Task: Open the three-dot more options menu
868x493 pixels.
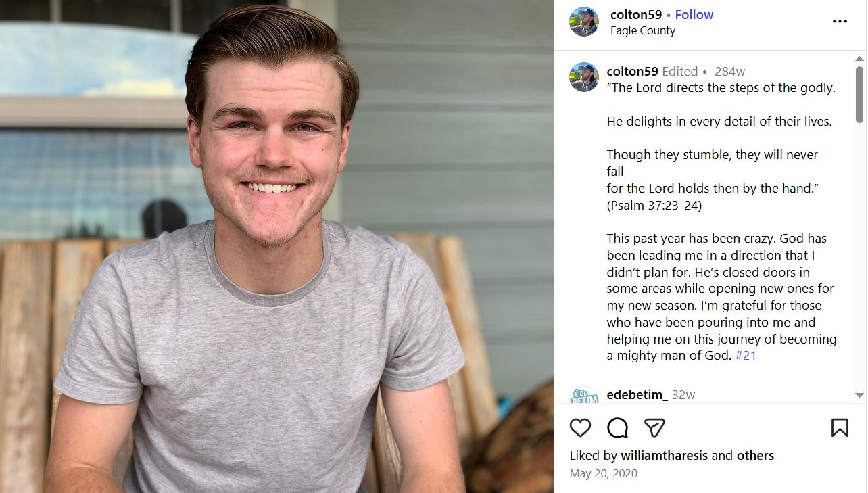Action: [x=840, y=22]
